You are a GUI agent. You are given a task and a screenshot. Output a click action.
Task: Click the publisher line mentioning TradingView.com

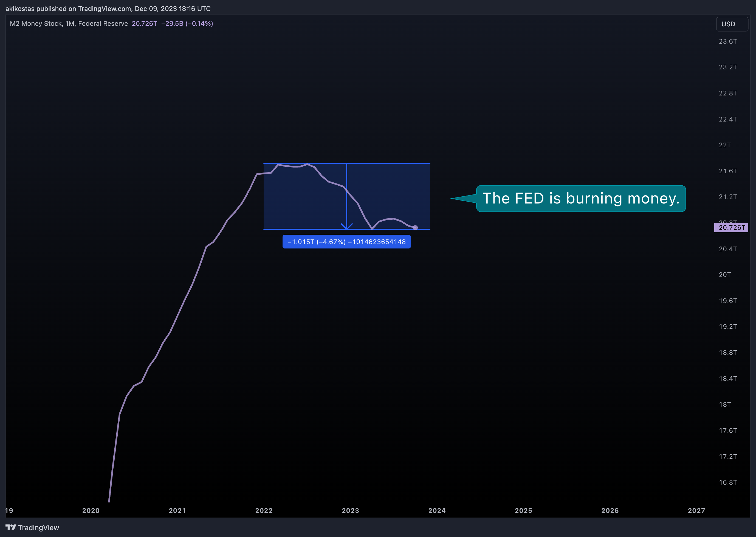108,9
